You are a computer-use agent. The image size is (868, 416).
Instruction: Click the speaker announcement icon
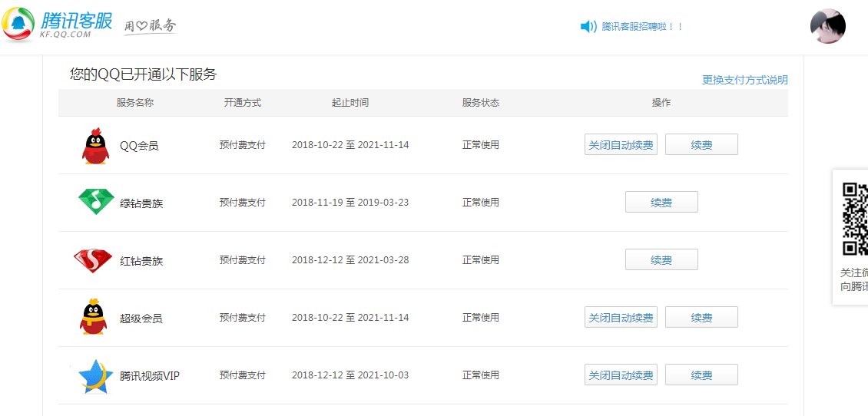click(x=588, y=27)
